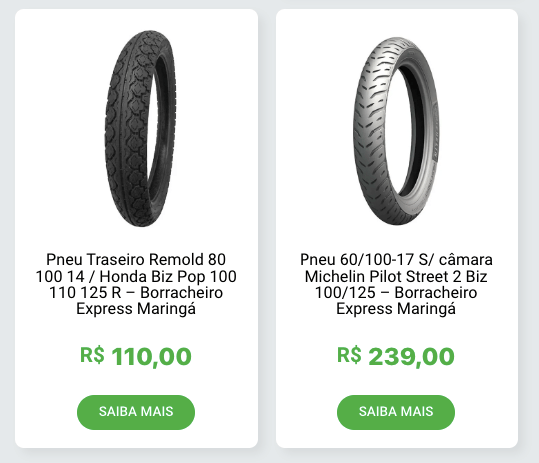Open the Pneu Traseiro Remold product title
539x463 pixels.
coord(136,284)
